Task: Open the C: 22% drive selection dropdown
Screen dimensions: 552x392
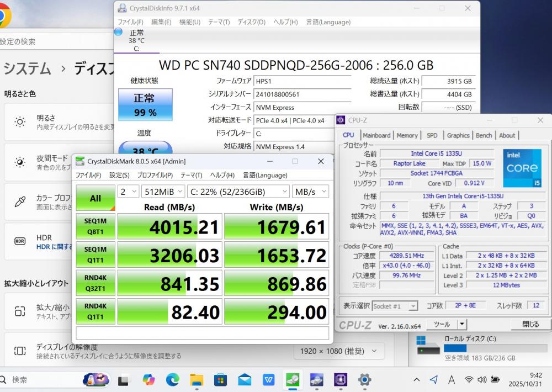Action: coord(238,192)
